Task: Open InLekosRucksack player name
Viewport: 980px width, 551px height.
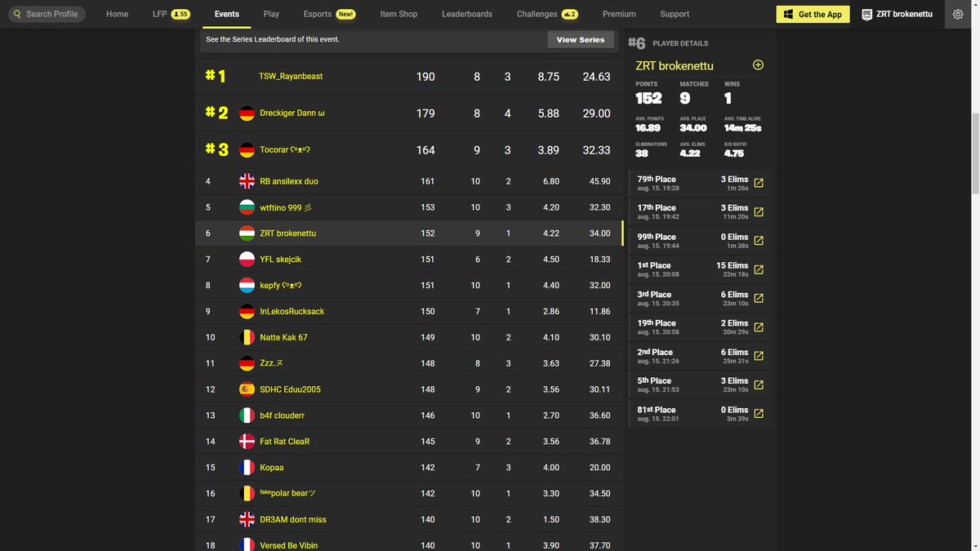Action: pyautogui.click(x=292, y=312)
